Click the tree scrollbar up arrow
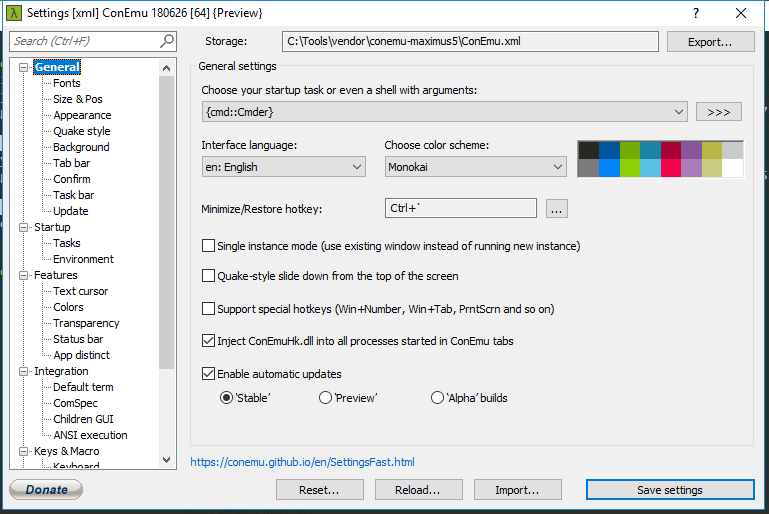 click(167, 68)
